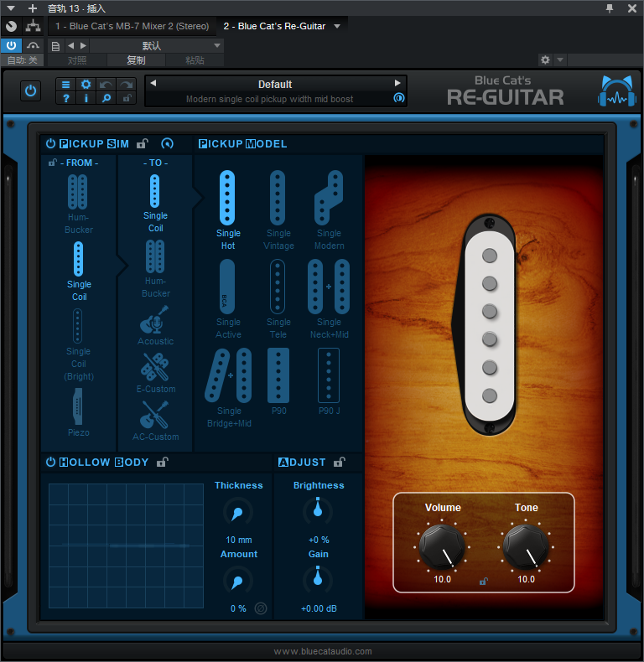Click 对照 compare button
644x662 pixels.
(x=77, y=60)
